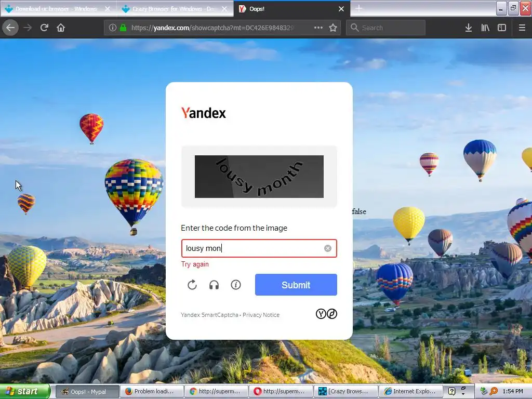Open Problem loading taskbar Firefox window
This screenshot has height=399, width=532.
152,392
